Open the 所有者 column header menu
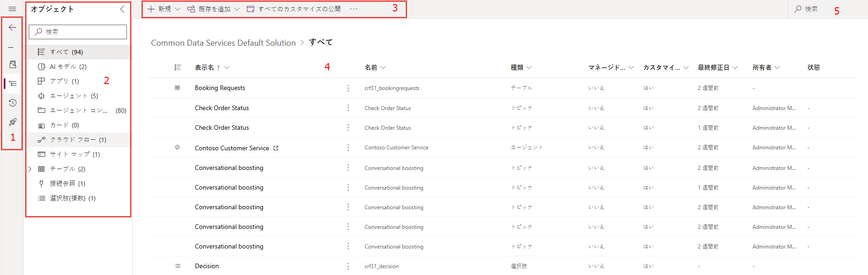This screenshot has height=275, width=868. (766, 68)
